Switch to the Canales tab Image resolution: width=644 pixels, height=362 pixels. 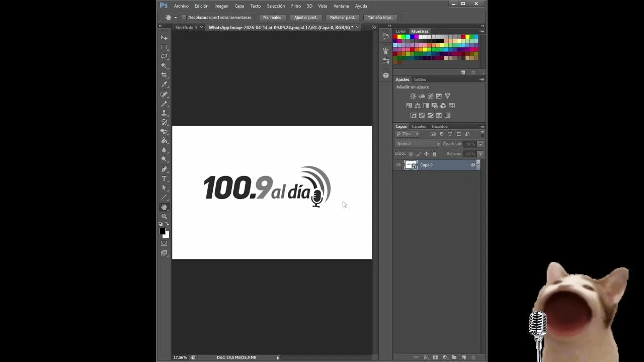419,126
